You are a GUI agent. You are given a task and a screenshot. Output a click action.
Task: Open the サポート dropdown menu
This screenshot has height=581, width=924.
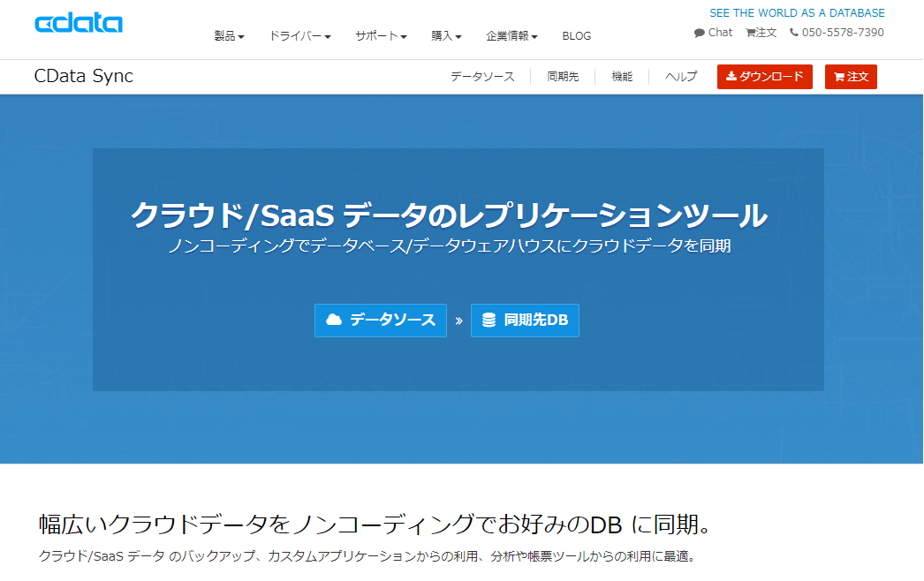tap(381, 36)
